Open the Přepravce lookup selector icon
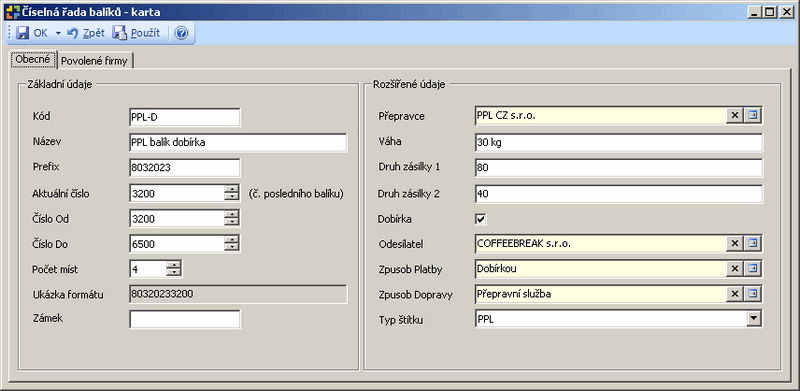 (x=752, y=116)
